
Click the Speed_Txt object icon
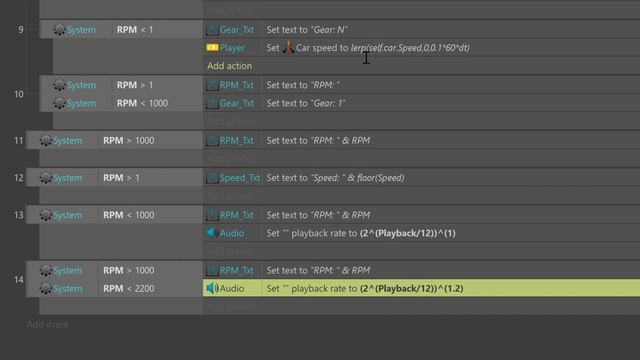click(212, 178)
